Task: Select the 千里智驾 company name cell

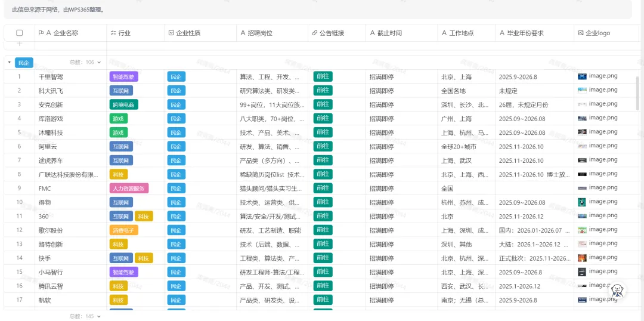Action: [x=70, y=76]
